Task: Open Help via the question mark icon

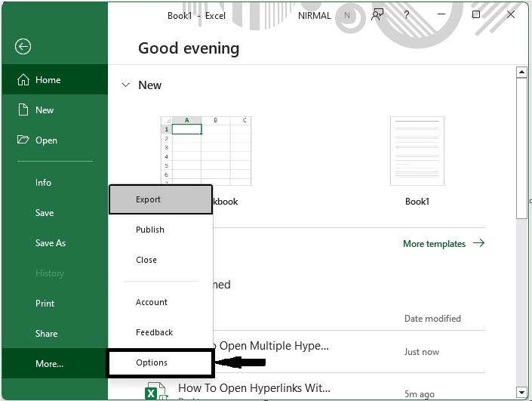Action: coord(407,14)
